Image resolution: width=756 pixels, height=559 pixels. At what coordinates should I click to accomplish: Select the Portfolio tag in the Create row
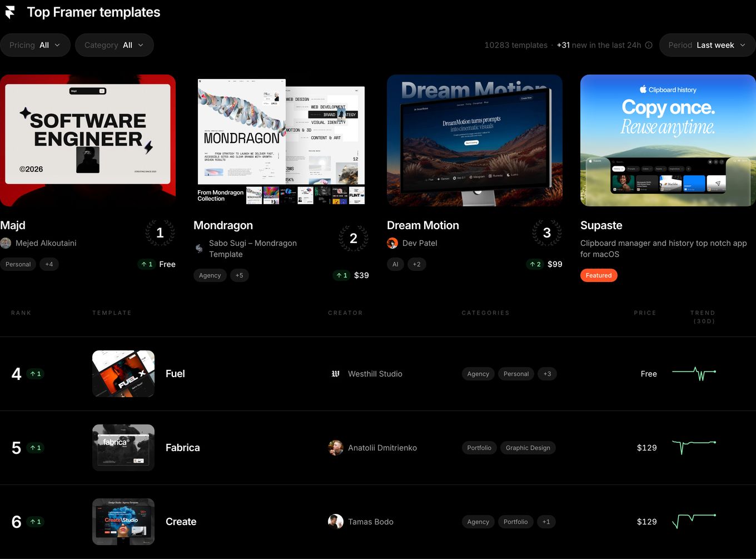point(516,522)
